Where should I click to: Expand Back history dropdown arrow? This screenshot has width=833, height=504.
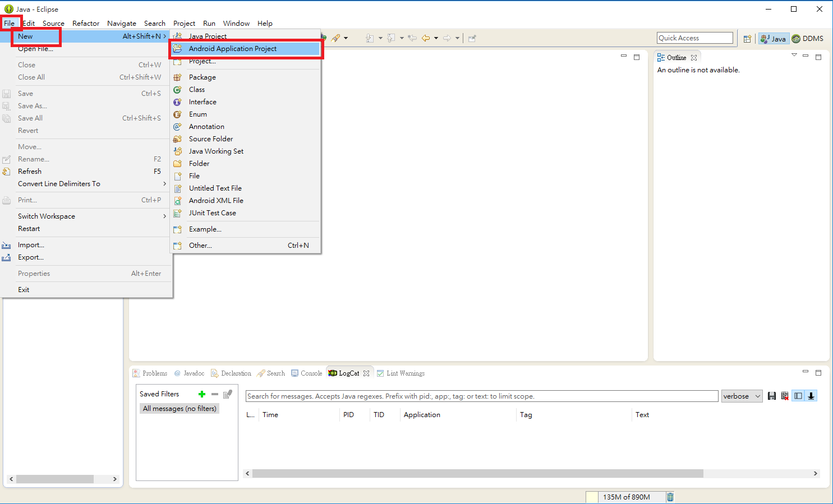click(x=436, y=38)
